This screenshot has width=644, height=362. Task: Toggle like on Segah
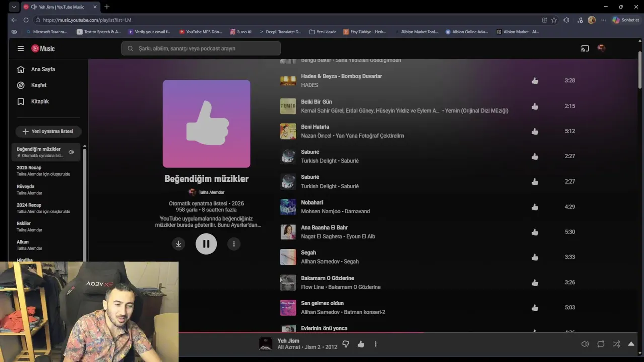(535, 257)
